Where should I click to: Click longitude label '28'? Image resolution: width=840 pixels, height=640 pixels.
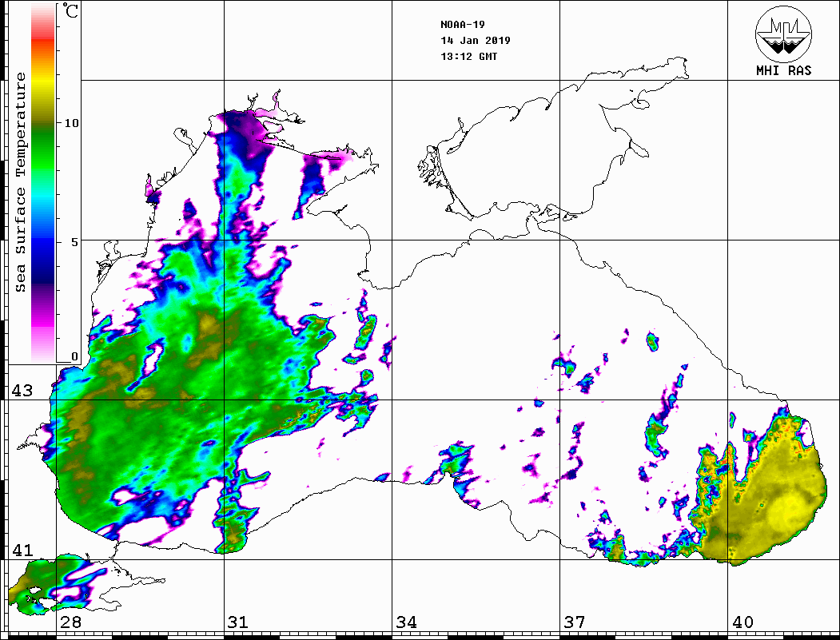(x=70, y=622)
